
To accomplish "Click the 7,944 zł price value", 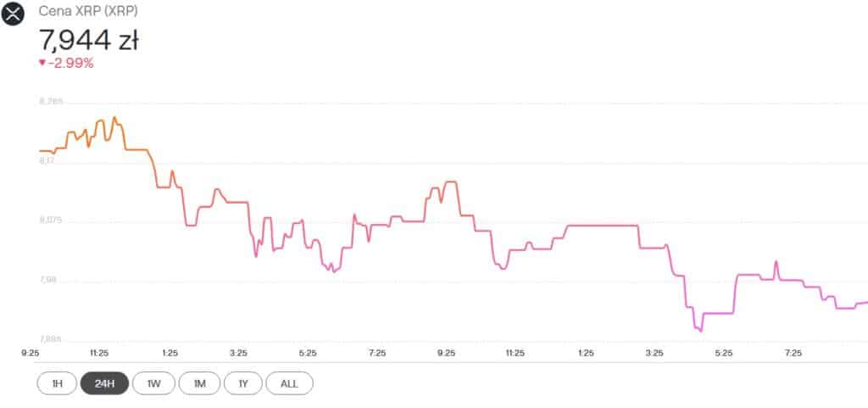I will pos(88,41).
